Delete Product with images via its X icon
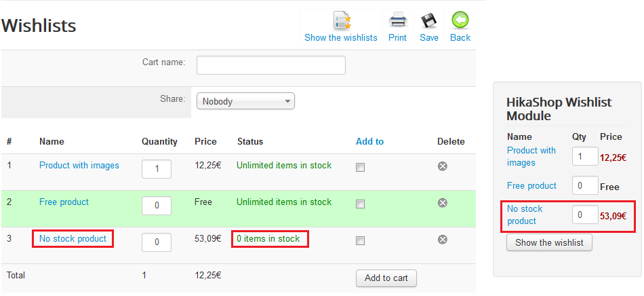This screenshot has width=644, height=296. coord(443,166)
